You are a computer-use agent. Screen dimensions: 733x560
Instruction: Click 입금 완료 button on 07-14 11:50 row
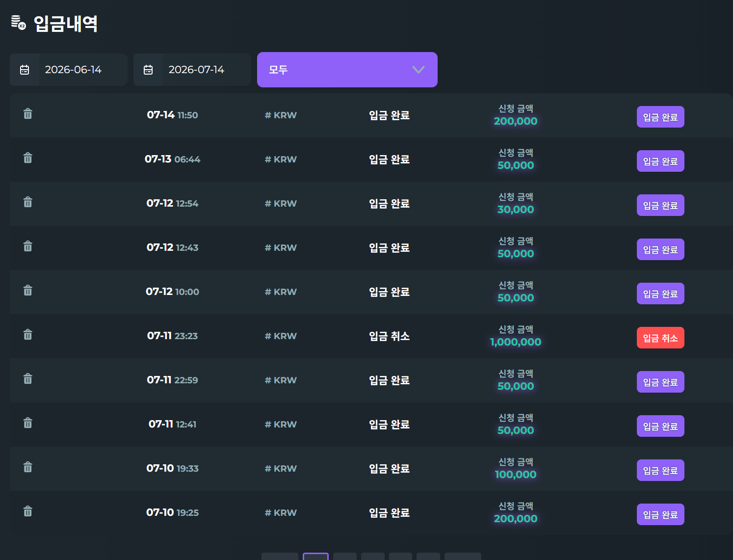(660, 117)
